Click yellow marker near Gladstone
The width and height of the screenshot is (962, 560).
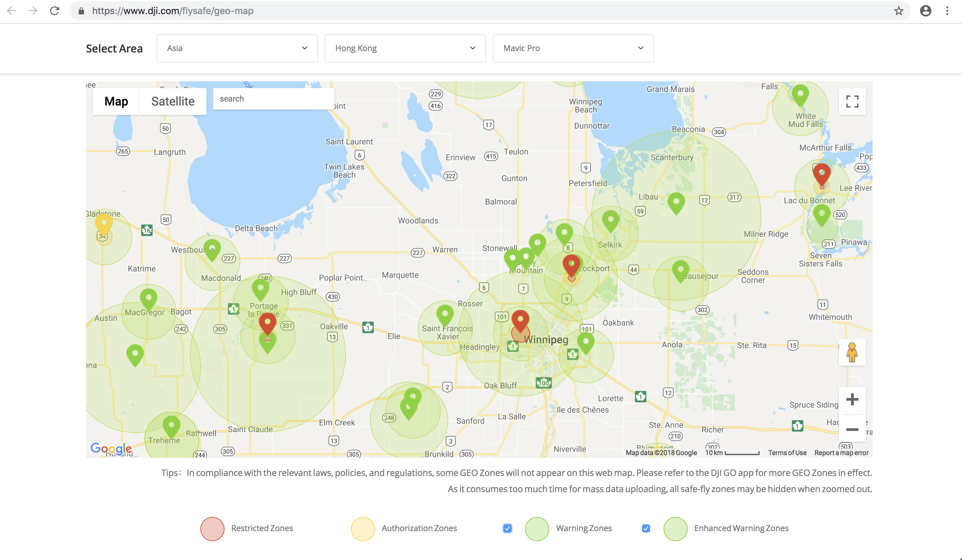(104, 223)
